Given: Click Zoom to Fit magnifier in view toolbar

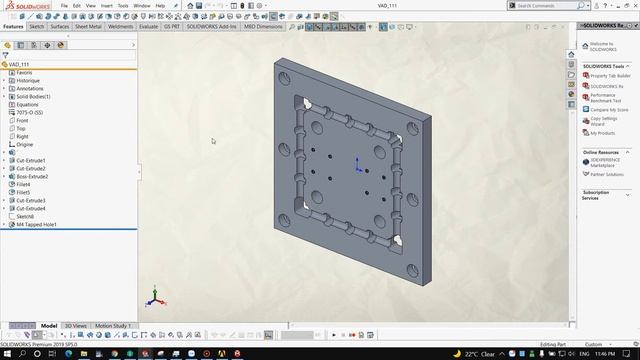Looking at the screenshot, I should (x=292, y=27).
